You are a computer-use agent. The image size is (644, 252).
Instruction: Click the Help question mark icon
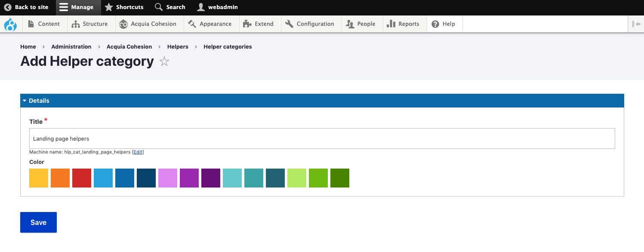pos(436,24)
